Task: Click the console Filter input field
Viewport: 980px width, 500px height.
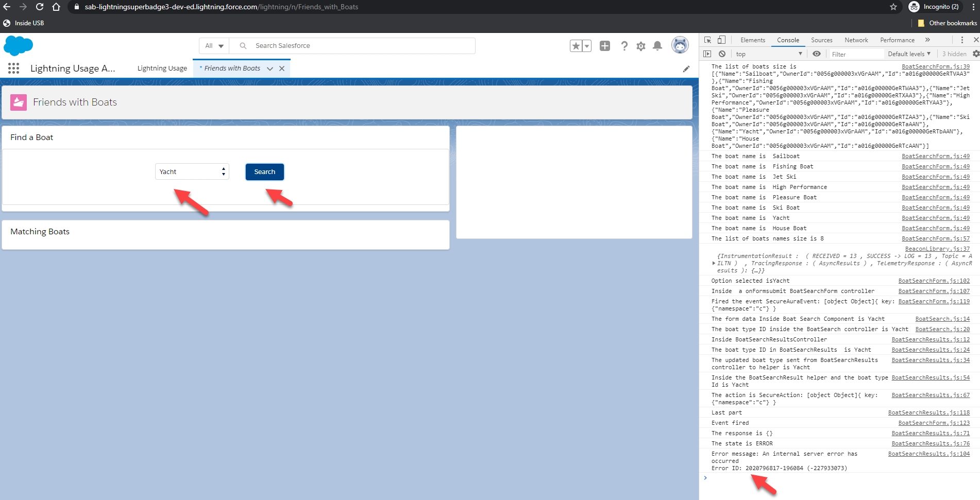Action: pos(856,54)
